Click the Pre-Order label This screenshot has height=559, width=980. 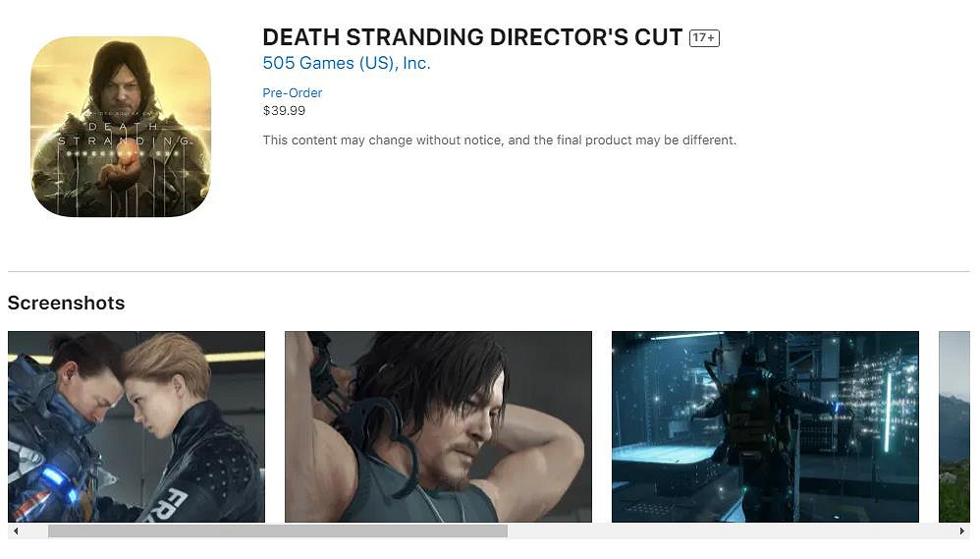pyautogui.click(x=292, y=92)
